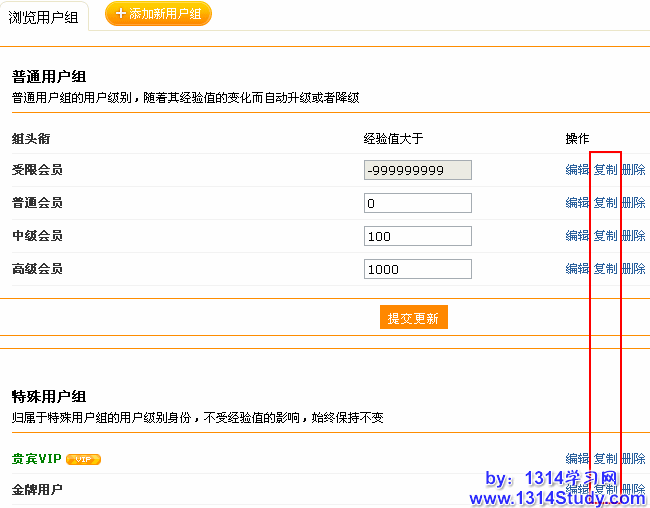The height and width of the screenshot is (508, 650).
Task: Delete the 高级会员 user group
Action: click(x=633, y=269)
